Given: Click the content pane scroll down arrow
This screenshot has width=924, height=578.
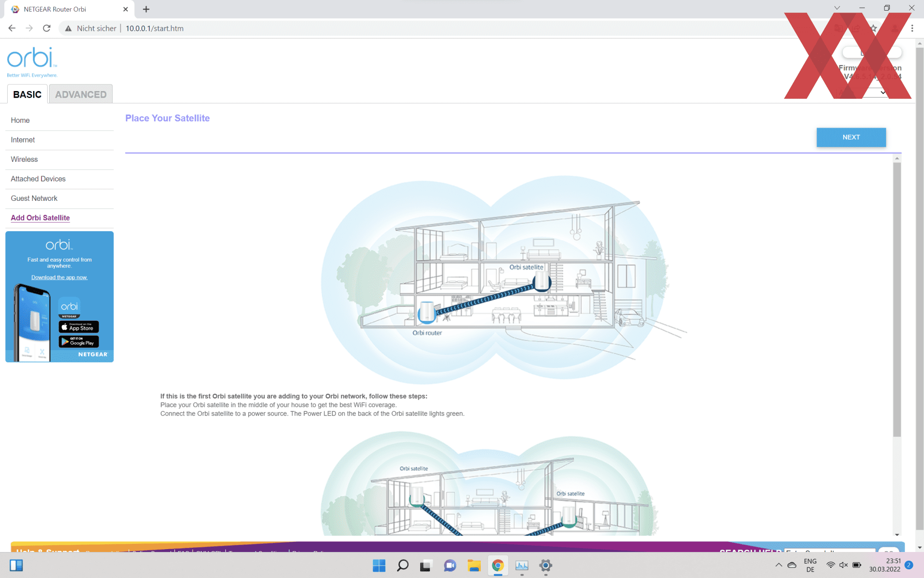Looking at the screenshot, I should (x=897, y=534).
